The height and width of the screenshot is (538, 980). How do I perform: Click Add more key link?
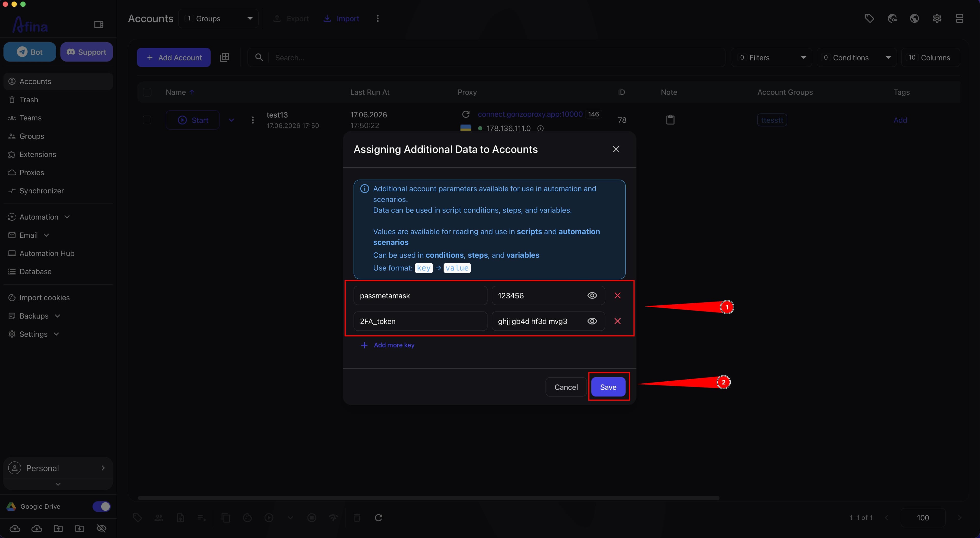[x=388, y=345]
